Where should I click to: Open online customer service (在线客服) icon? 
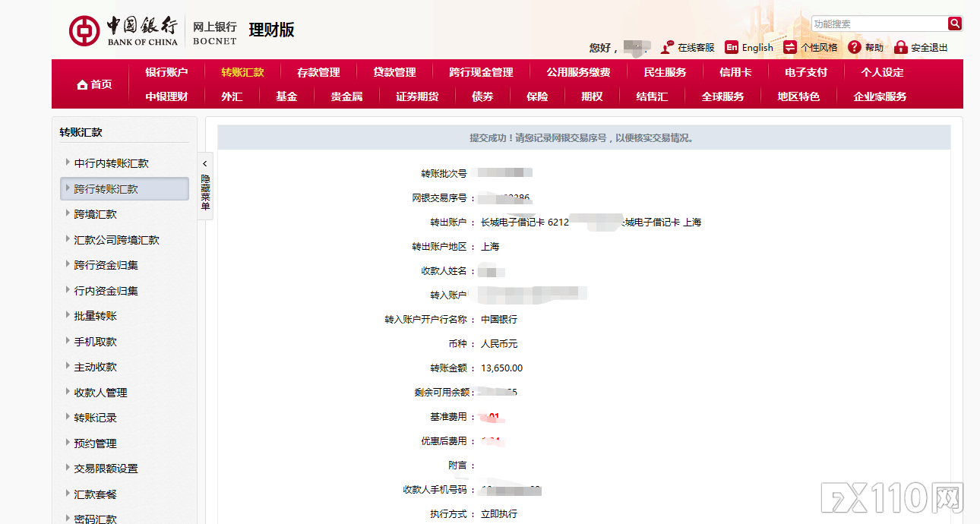[667, 47]
